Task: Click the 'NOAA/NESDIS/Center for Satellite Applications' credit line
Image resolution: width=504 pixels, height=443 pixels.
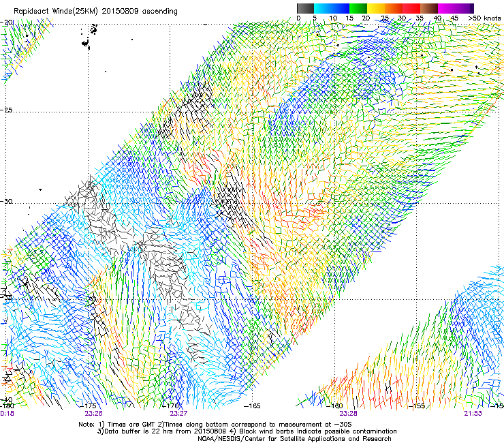Action: click(294, 439)
